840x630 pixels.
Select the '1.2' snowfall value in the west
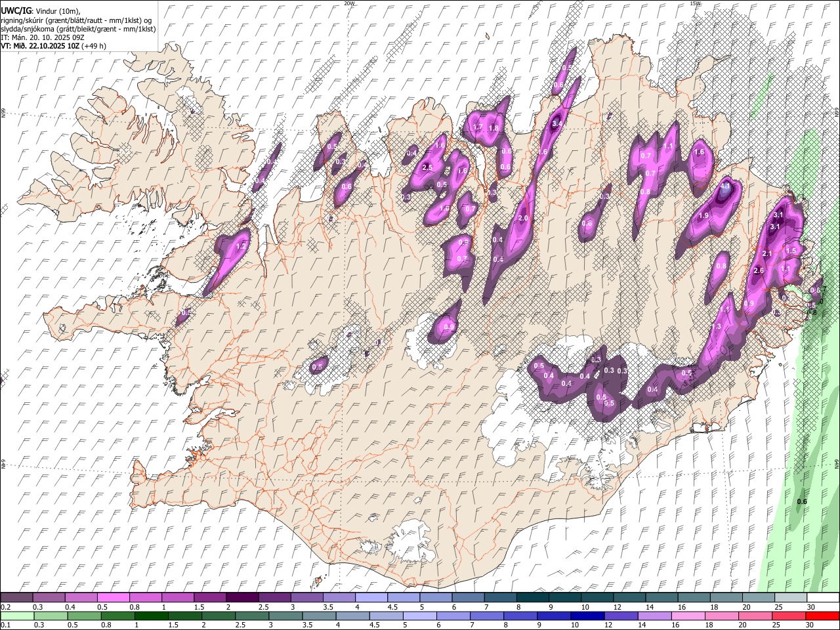click(x=240, y=247)
